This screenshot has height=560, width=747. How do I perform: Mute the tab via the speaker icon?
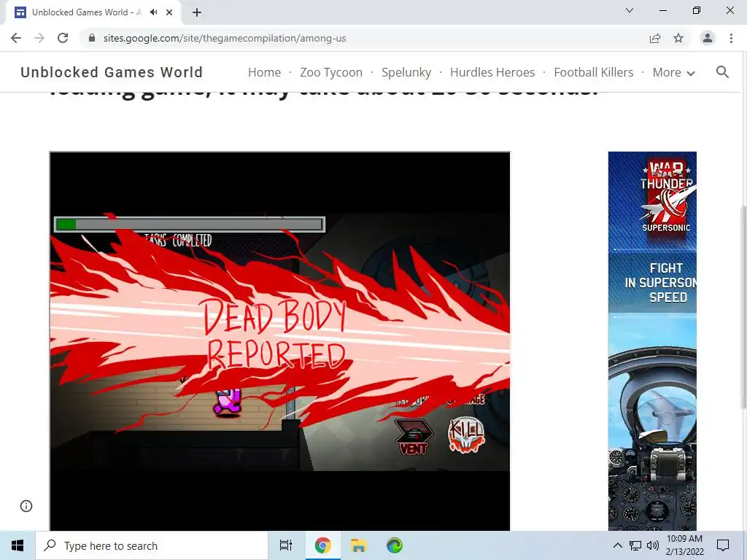pyautogui.click(x=153, y=12)
